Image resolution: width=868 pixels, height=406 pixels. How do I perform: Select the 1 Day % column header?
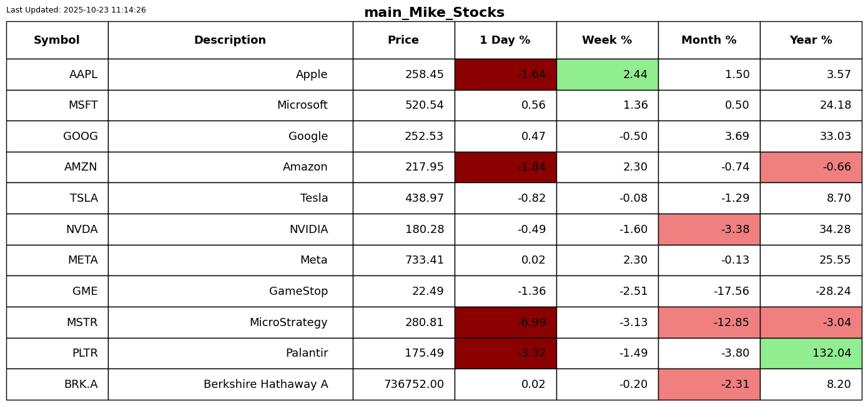(505, 41)
